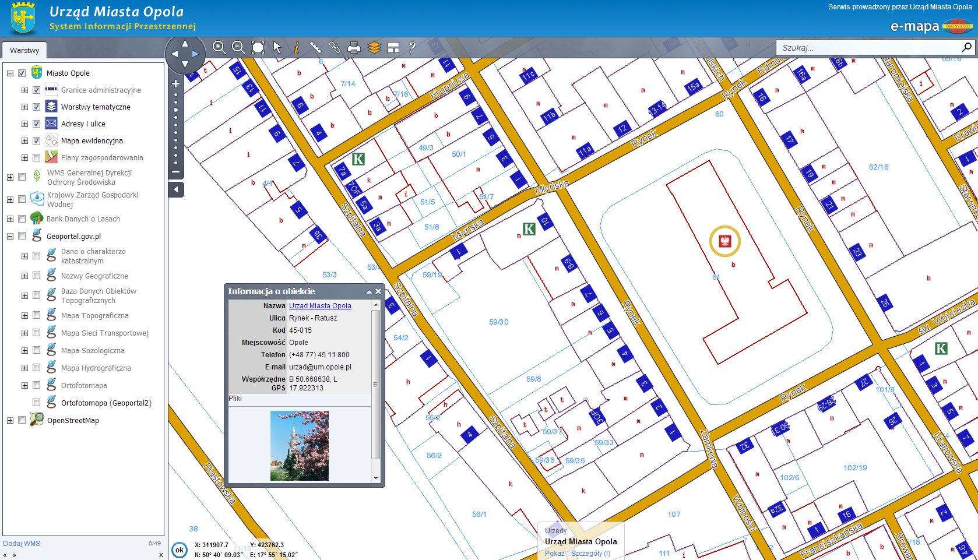978x560 pixels.
Task: Enable Ortofotomapa layer checkbox
Action: tap(36, 385)
